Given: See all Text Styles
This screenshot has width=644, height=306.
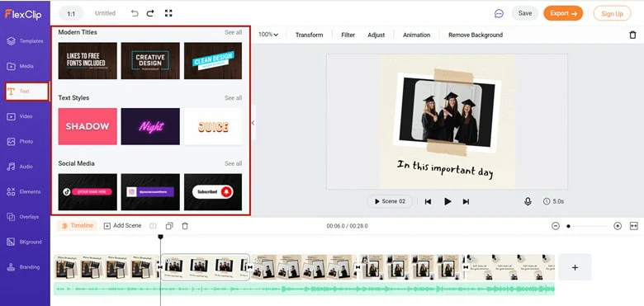Looking at the screenshot, I should coord(233,97).
